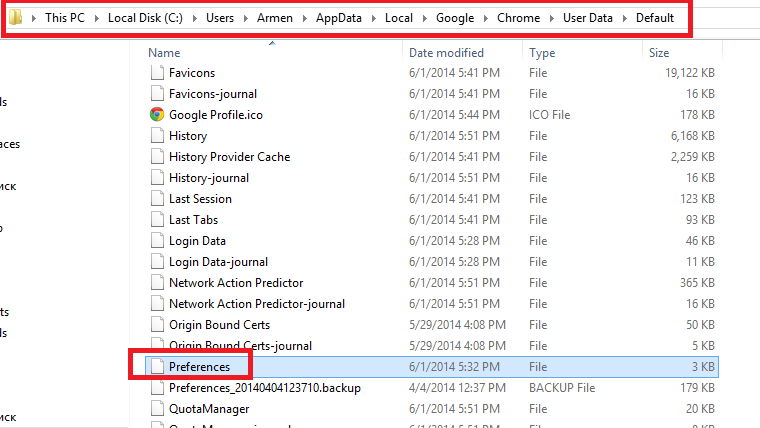This screenshot has width=760, height=428.
Task: Select the QuotaManager file name
Action: pyautogui.click(x=209, y=409)
